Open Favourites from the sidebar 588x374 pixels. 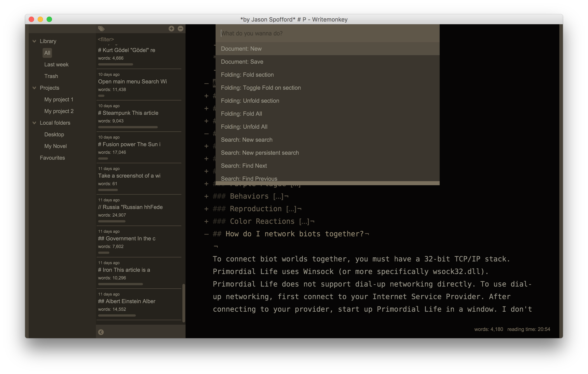[52, 157]
